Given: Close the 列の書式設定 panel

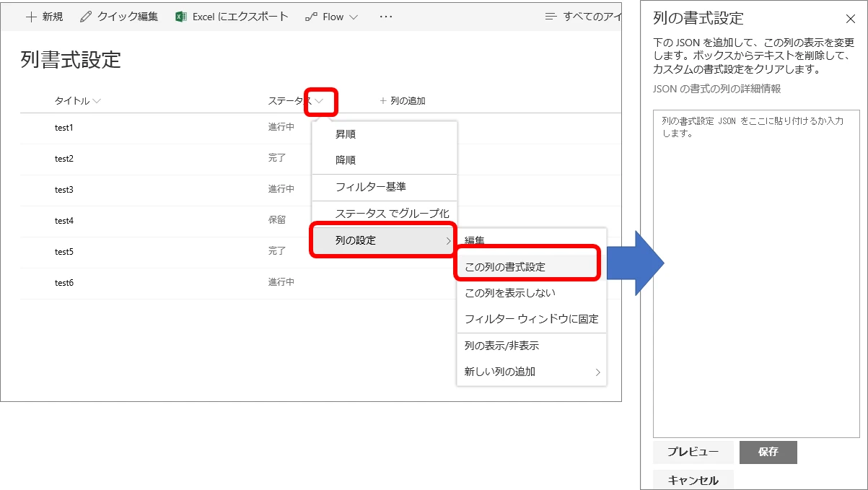Looking at the screenshot, I should click(x=850, y=19).
